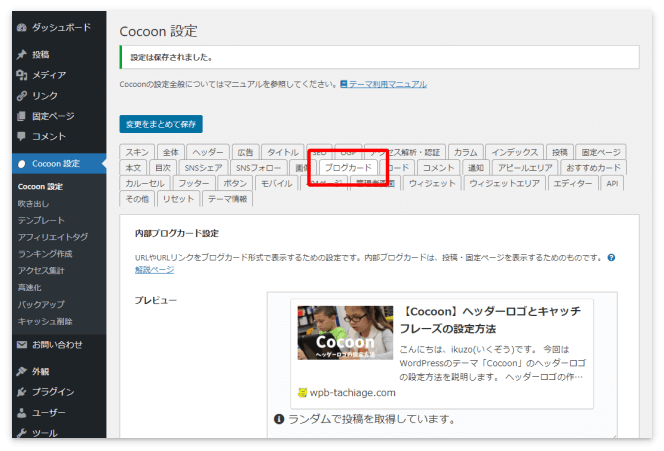Open バックアップ submenu item
This screenshot has height=451, width=664.
tap(41, 304)
